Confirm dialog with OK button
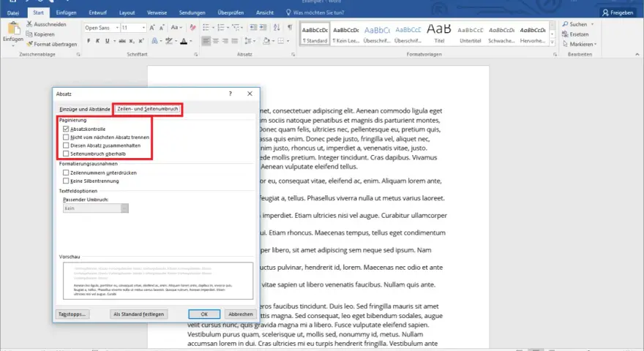The image size is (644, 351). pyautogui.click(x=204, y=314)
